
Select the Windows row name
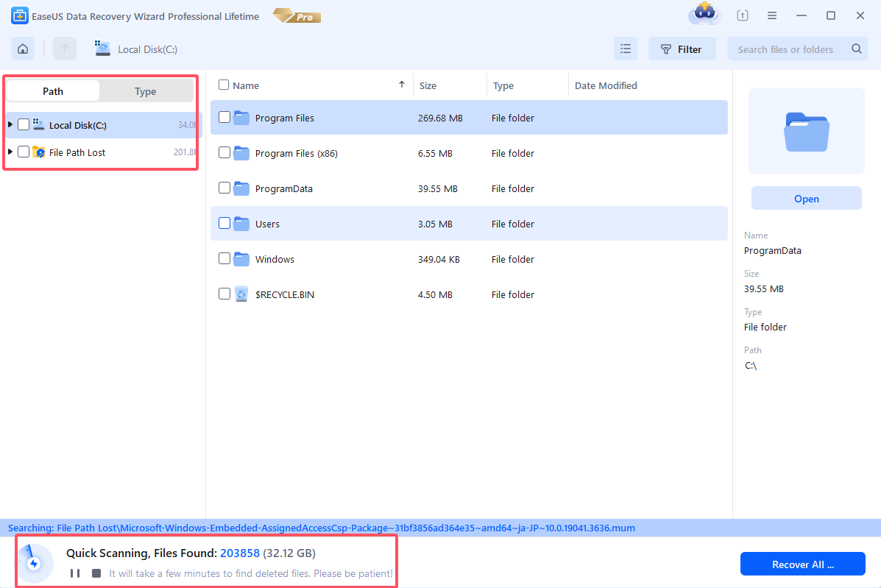point(275,260)
